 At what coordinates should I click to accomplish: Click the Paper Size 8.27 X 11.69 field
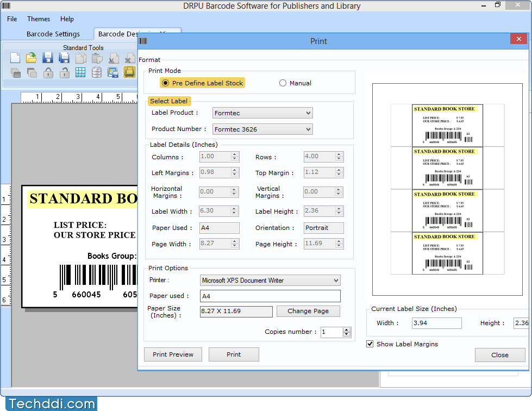pyautogui.click(x=236, y=311)
